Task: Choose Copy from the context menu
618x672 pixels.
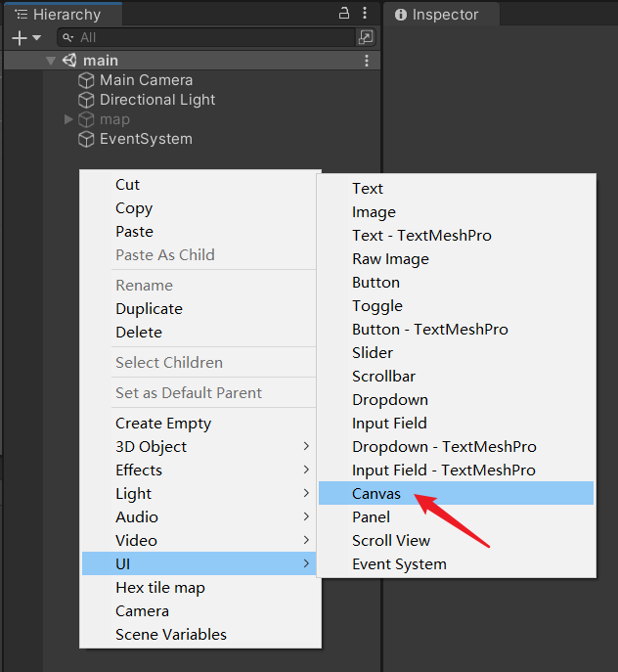Action: [x=199, y=208]
